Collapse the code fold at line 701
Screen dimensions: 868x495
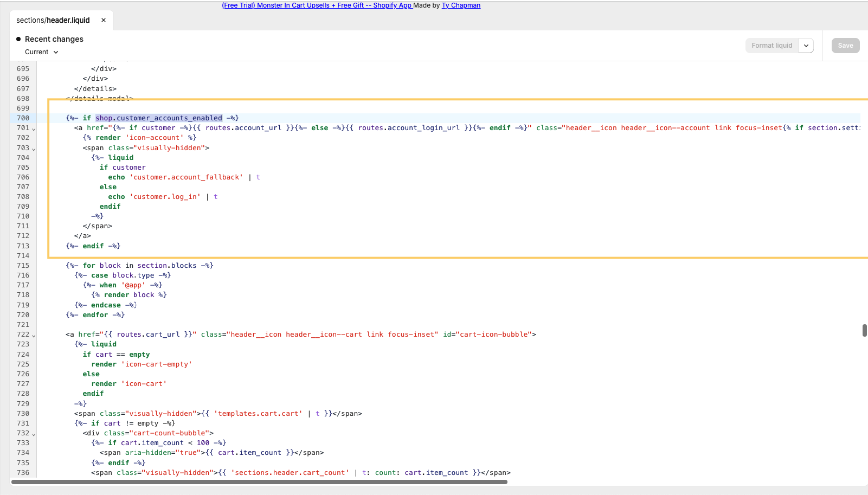[34, 129]
